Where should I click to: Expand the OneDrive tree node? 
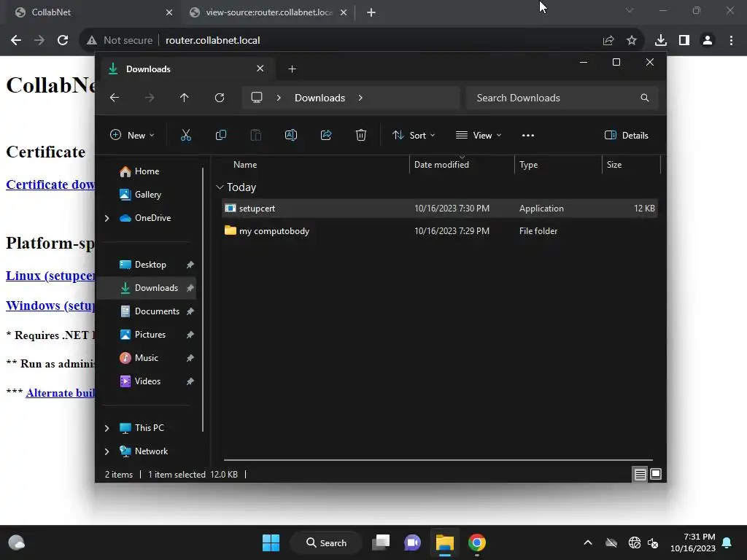(107, 218)
